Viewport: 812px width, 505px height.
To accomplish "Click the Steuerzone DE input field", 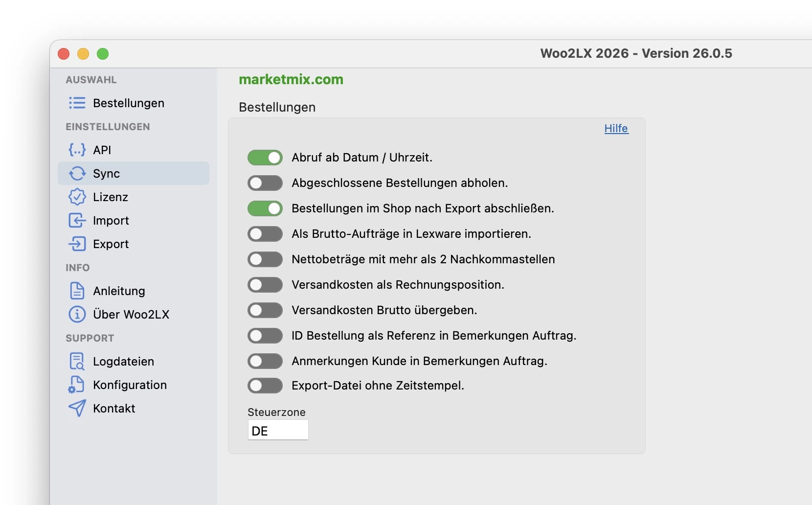I will click(278, 430).
